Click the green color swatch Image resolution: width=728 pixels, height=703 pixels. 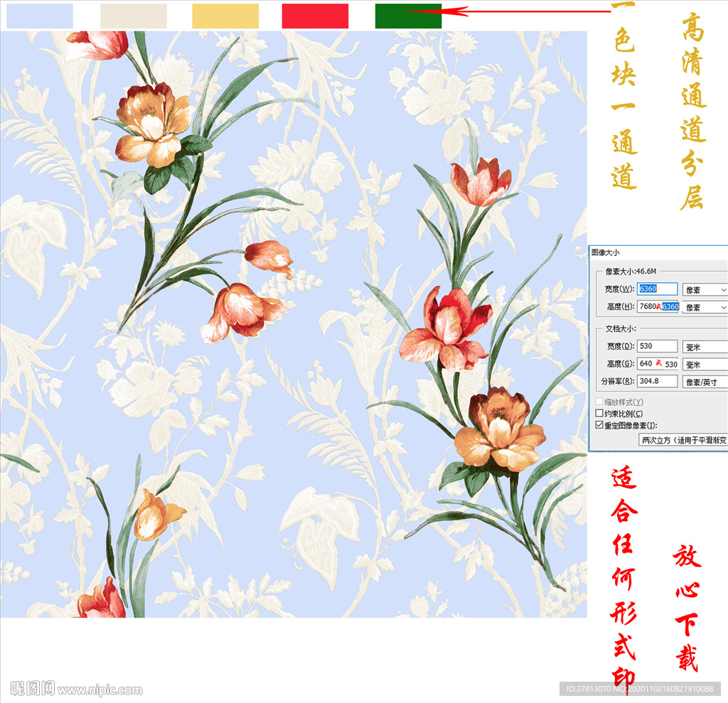pyautogui.click(x=408, y=16)
